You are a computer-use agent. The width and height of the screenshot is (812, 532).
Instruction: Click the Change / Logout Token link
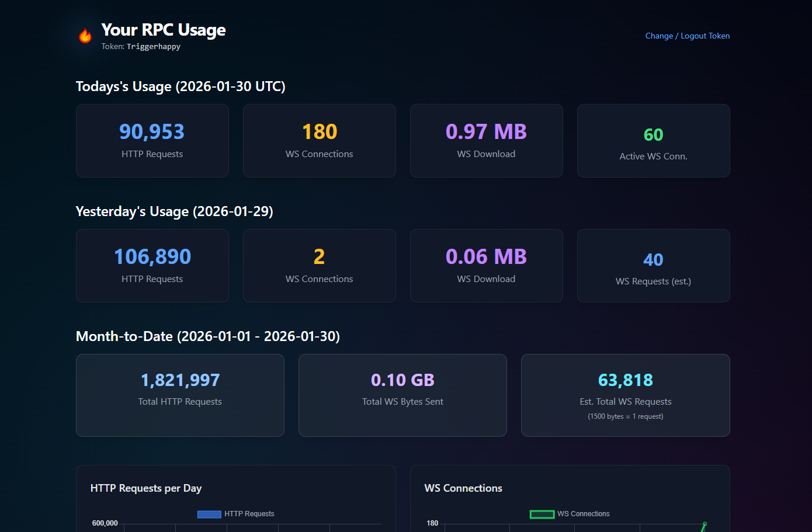687,36
